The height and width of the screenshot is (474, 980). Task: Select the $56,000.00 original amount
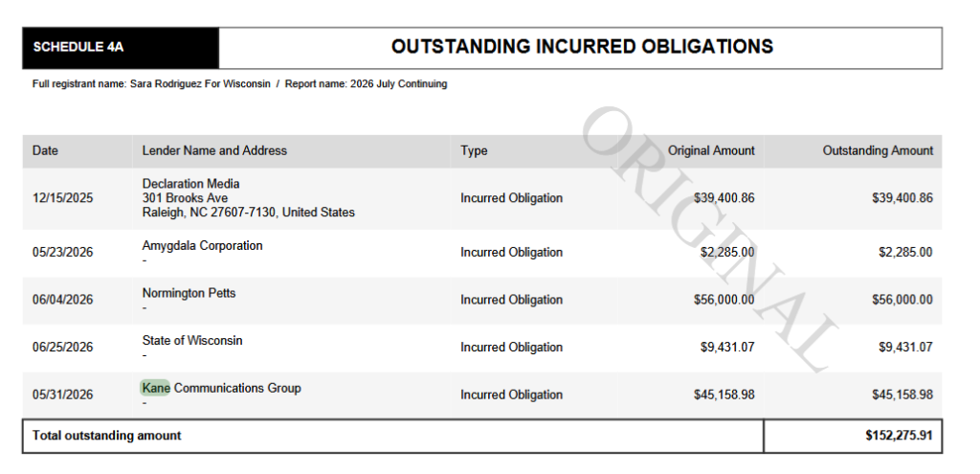pos(724,300)
